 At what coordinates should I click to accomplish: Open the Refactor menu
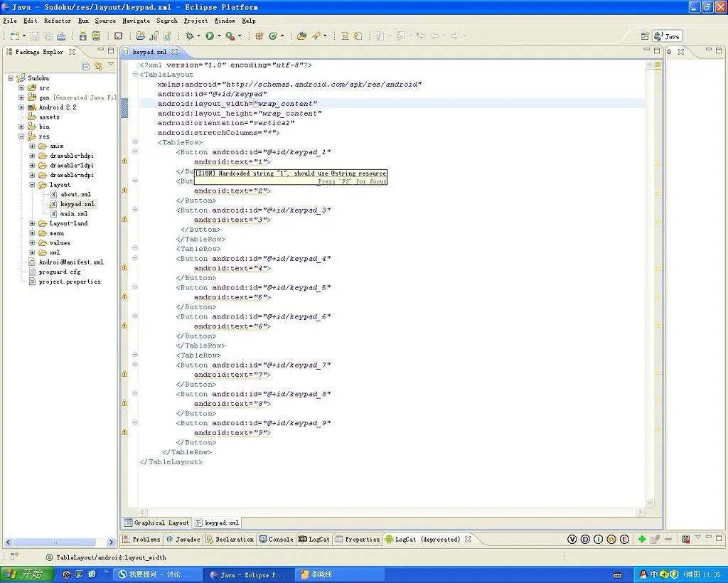click(58, 21)
